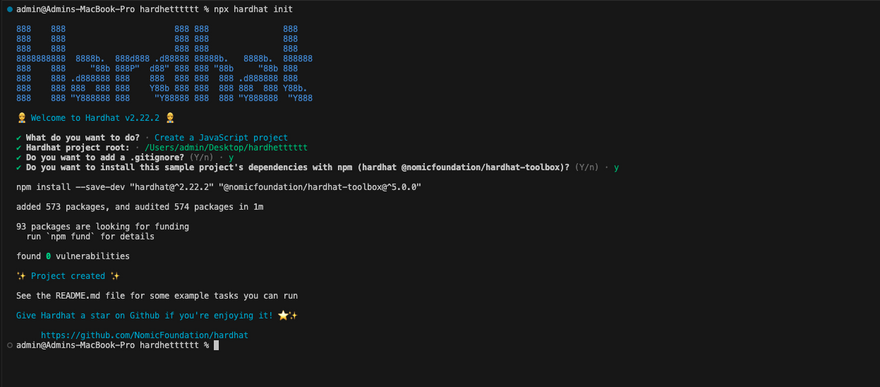Click 'Give Hardhat a star on Github' text
The width and height of the screenshot is (880, 387).
[x=144, y=315]
